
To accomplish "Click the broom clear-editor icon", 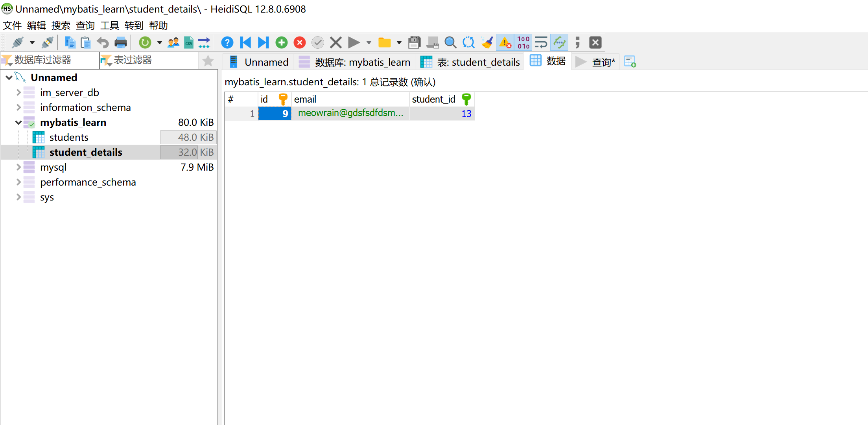I will [x=487, y=42].
